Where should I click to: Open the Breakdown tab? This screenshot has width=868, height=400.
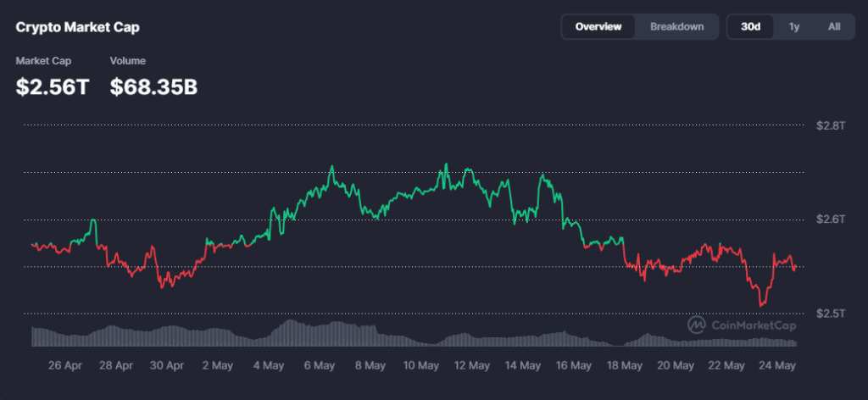pyautogui.click(x=677, y=26)
